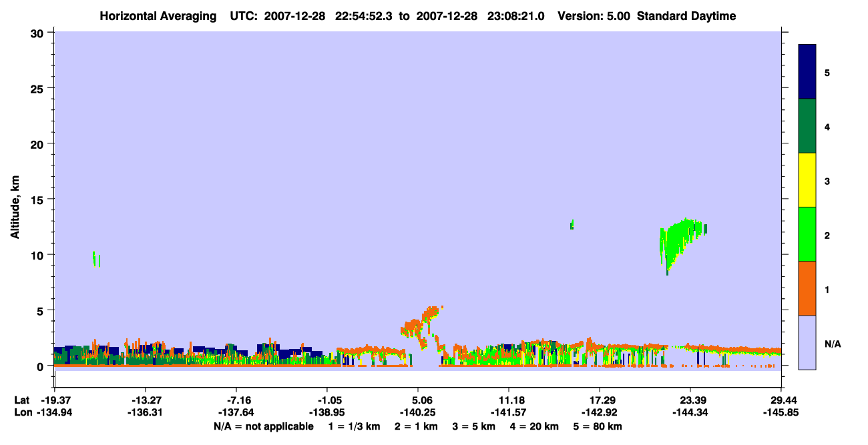Viewport: 868px width, 445px height.
Task: Click the 'Standard Daytime' label
Action: pos(686,16)
